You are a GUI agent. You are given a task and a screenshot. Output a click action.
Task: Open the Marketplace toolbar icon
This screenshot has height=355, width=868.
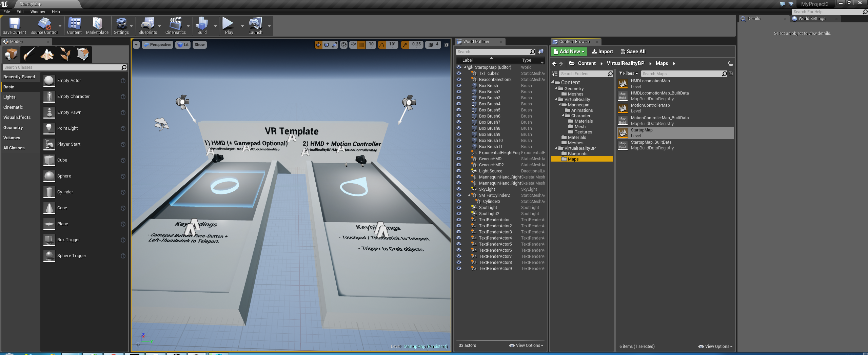(x=97, y=26)
